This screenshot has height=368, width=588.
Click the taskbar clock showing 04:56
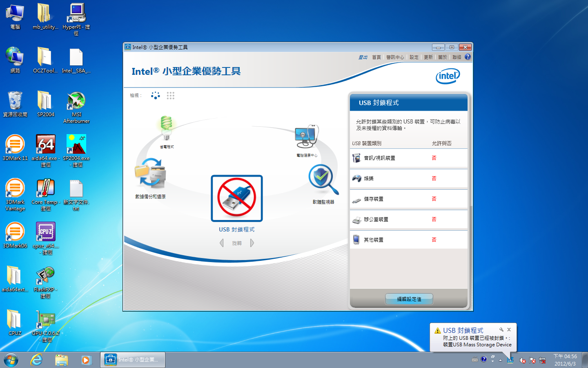(565, 360)
